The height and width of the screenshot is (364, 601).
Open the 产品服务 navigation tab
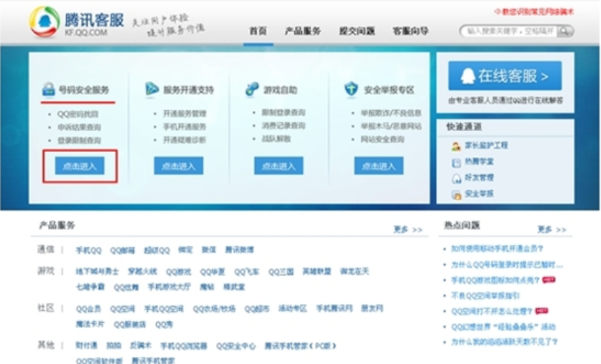tap(303, 31)
